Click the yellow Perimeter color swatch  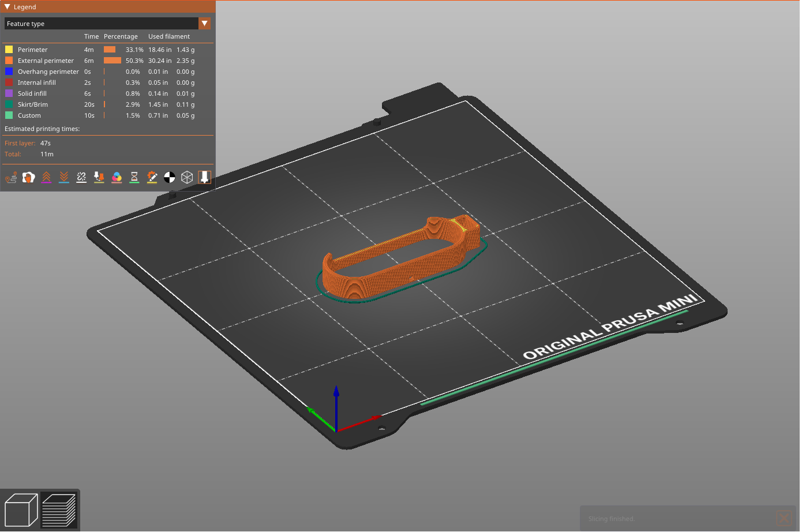(9, 50)
